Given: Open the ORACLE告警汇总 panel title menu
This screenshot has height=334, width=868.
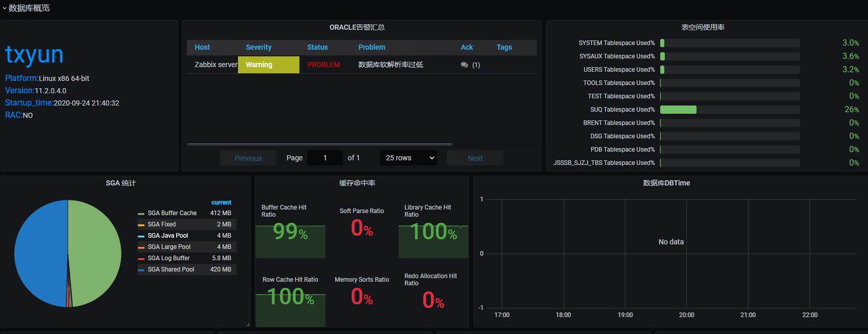Looking at the screenshot, I should click(357, 27).
